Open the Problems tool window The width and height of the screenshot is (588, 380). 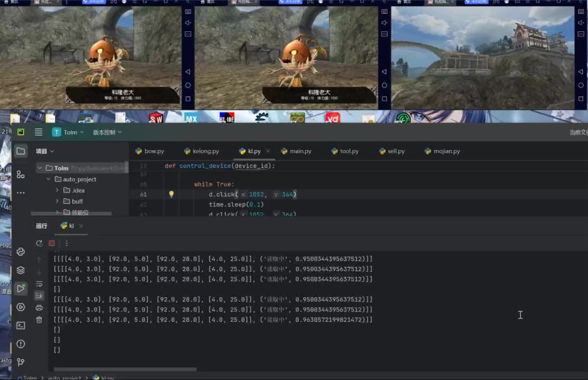[21, 344]
